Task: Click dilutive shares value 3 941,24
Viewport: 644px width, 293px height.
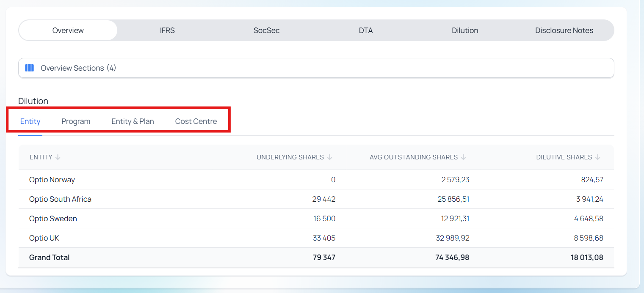Action: click(x=590, y=199)
